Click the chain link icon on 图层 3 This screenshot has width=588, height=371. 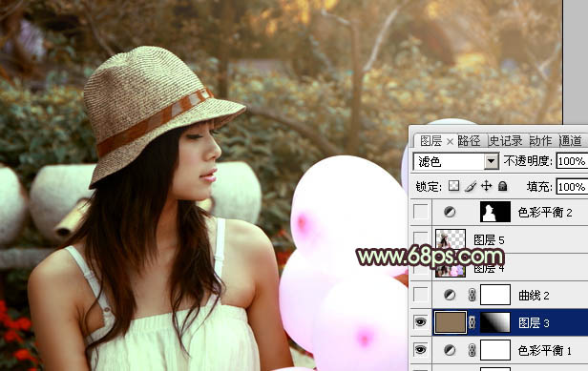(472, 322)
